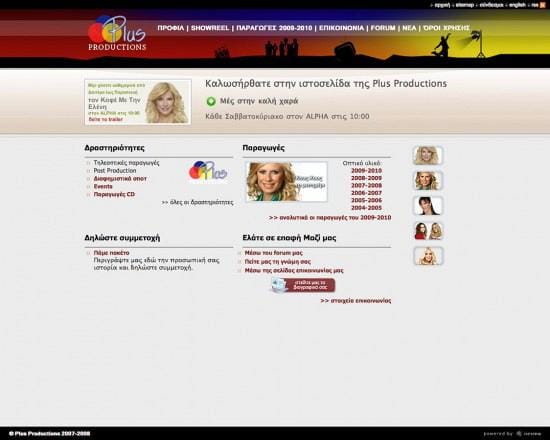
Task: Open the Πάμε πακέτο link
Action: click(x=111, y=253)
